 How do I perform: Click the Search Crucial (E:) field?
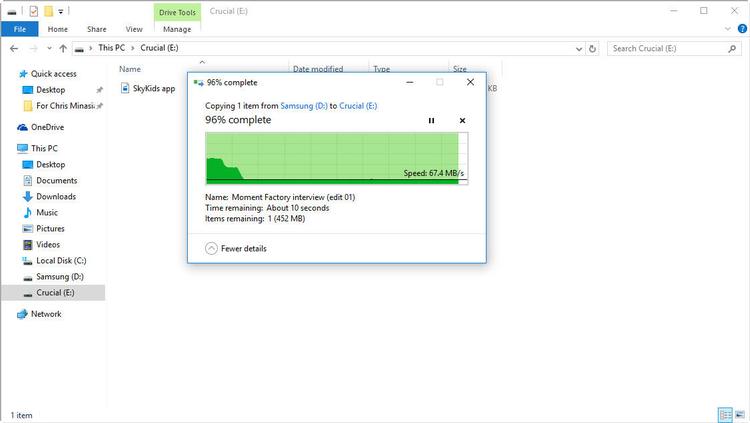(x=665, y=48)
